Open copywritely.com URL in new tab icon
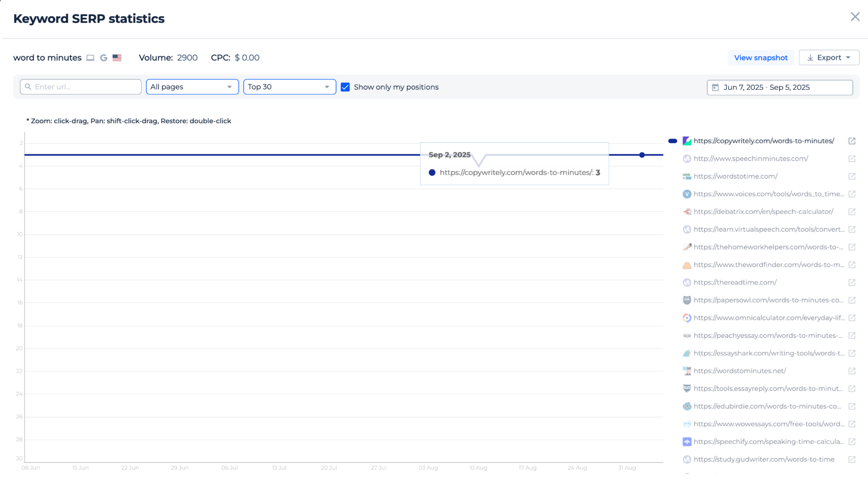Image resolution: width=868 pixels, height=496 pixels. pyautogui.click(x=852, y=141)
